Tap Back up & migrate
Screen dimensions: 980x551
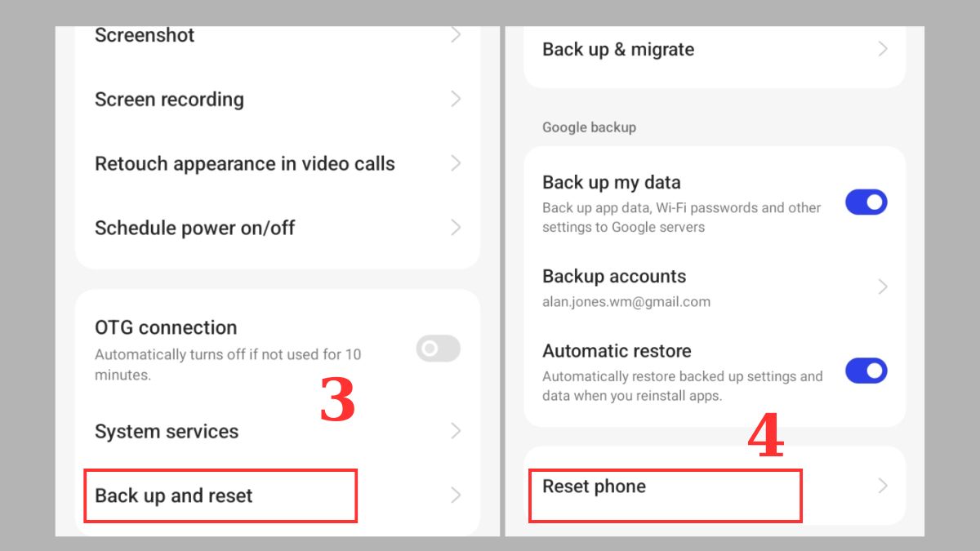click(715, 49)
